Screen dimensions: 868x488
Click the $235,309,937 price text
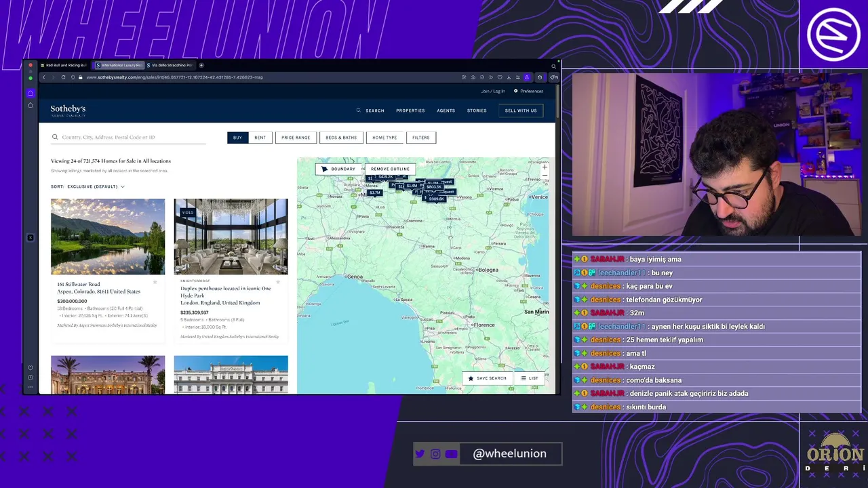click(x=195, y=312)
